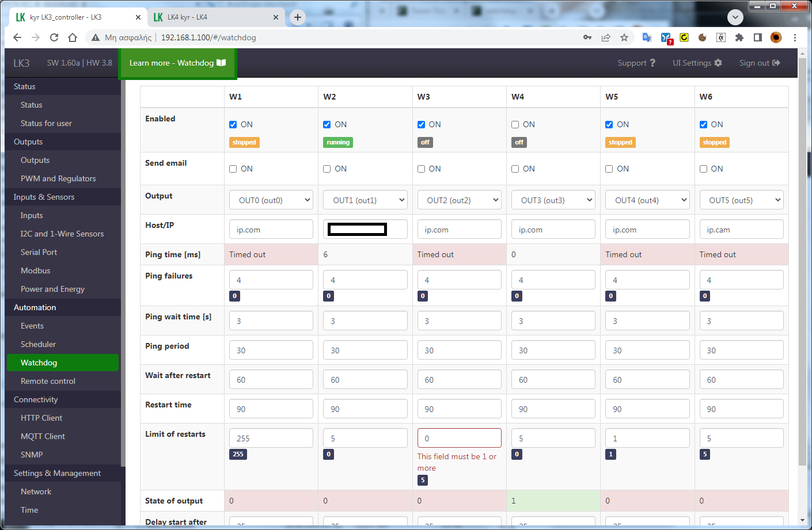
Task: Bookmark this page with the star icon
Action: point(624,37)
